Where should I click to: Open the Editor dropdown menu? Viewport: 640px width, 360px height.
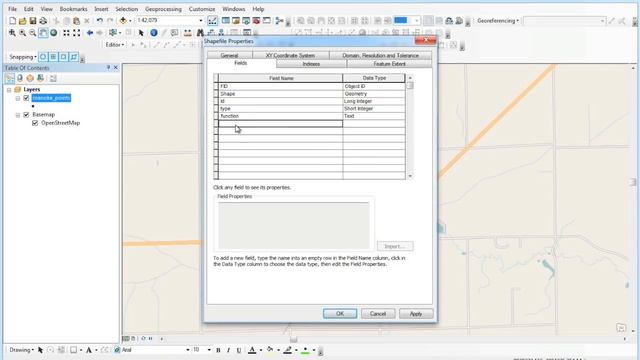pos(115,45)
